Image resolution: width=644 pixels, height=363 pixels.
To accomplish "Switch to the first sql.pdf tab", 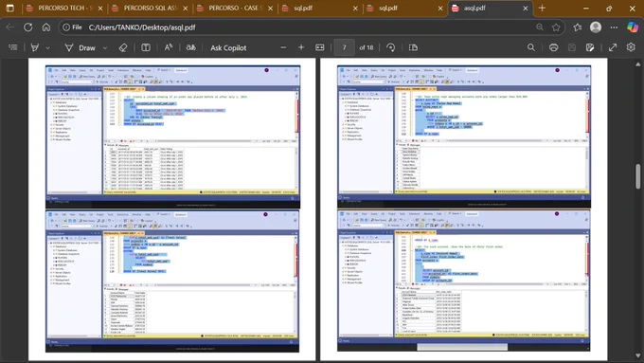I will [319, 8].
